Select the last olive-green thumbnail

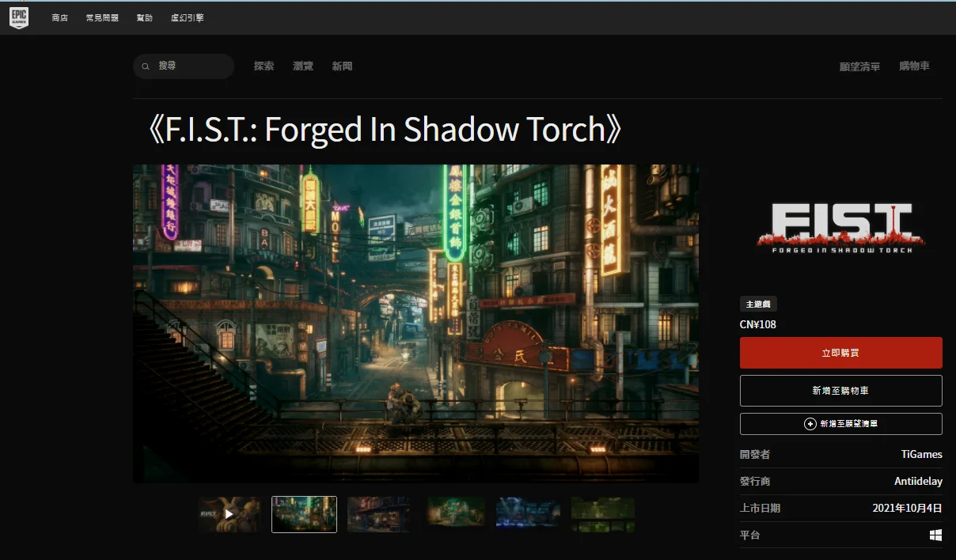[603, 514]
